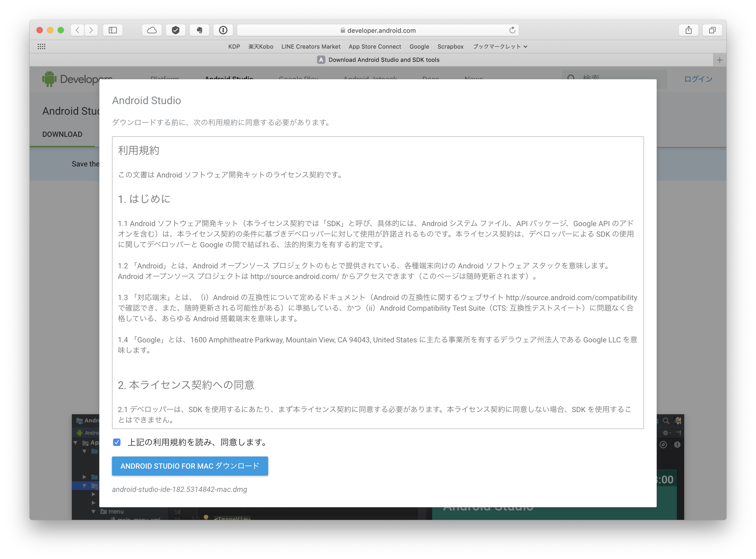Open the Scrapbox bookmark
The width and height of the screenshot is (756, 559).
coord(450,46)
